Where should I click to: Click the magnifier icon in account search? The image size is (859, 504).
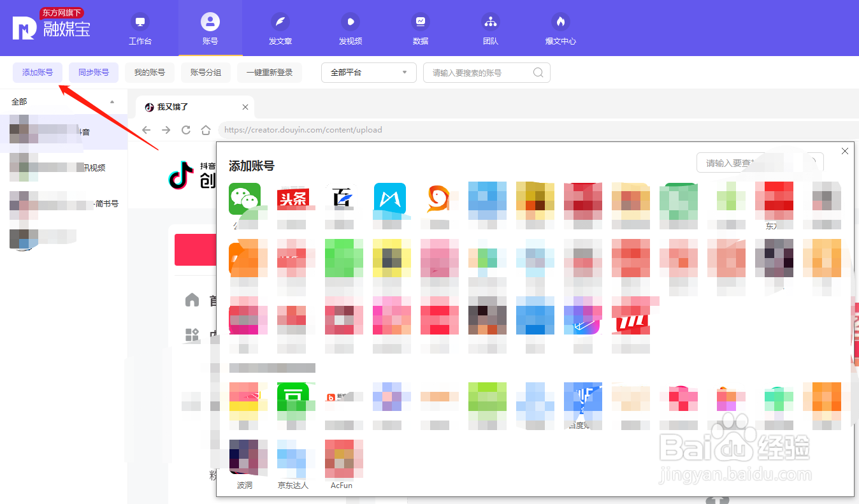[x=538, y=73]
